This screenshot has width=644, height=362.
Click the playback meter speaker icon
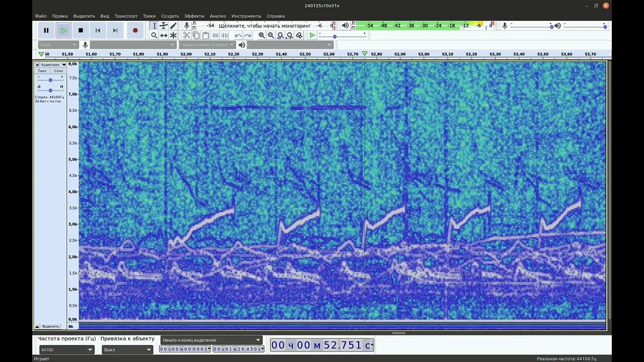[345, 25]
